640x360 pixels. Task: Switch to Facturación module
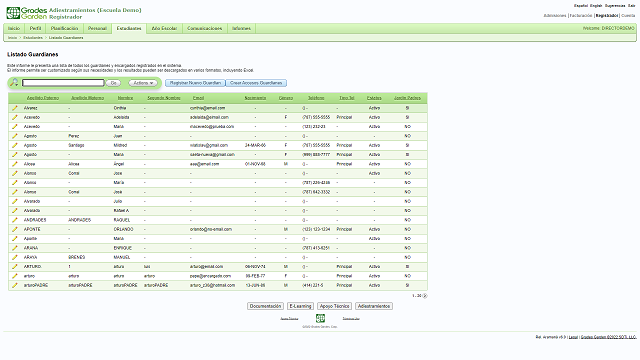581,16
